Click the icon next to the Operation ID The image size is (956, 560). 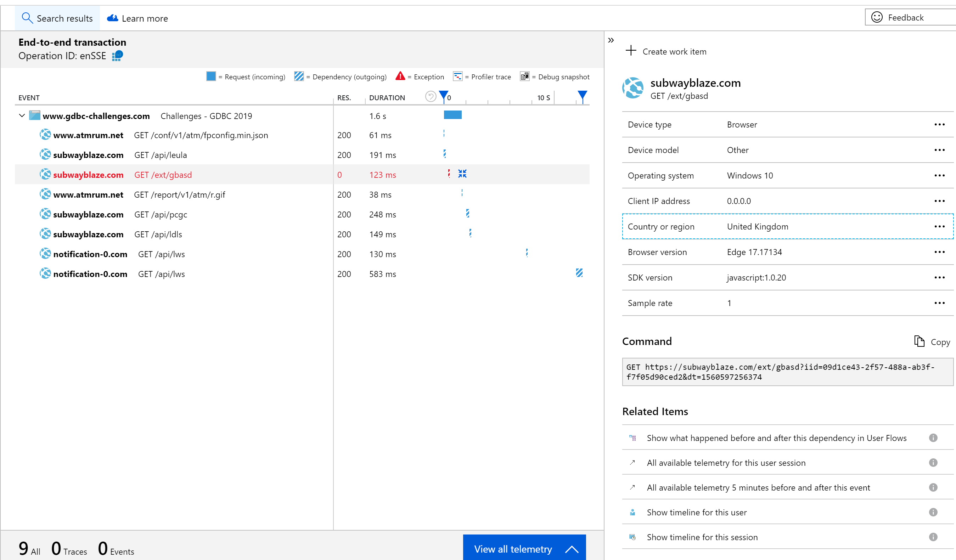pyautogui.click(x=118, y=56)
